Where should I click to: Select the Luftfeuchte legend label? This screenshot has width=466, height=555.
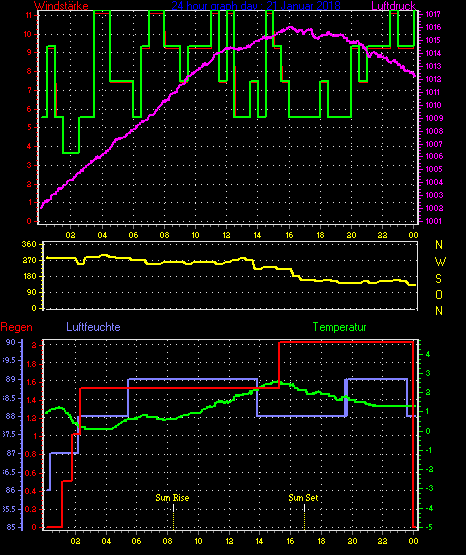(x=93, y=327)
